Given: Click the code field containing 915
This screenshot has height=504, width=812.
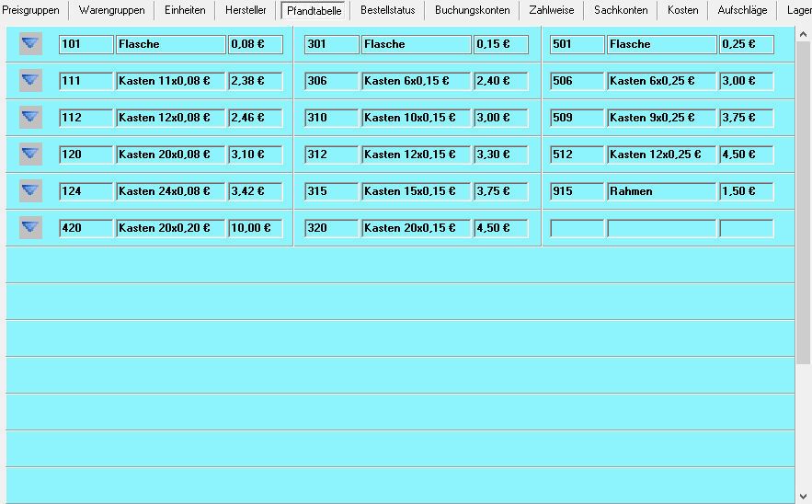Looking at the screenshot, I should tap(577, 191).
